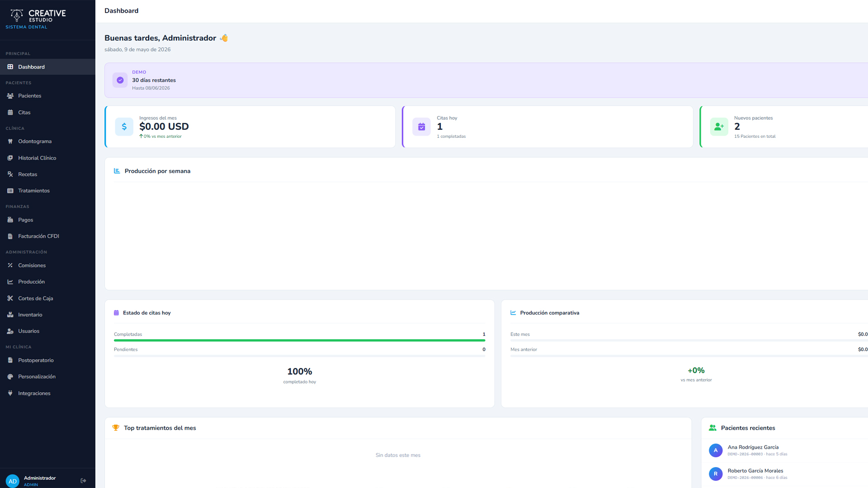Viewport: 868px width, 488px height.
Task: Click the Personalización palette icon
Action: click(x=10, y=377)
